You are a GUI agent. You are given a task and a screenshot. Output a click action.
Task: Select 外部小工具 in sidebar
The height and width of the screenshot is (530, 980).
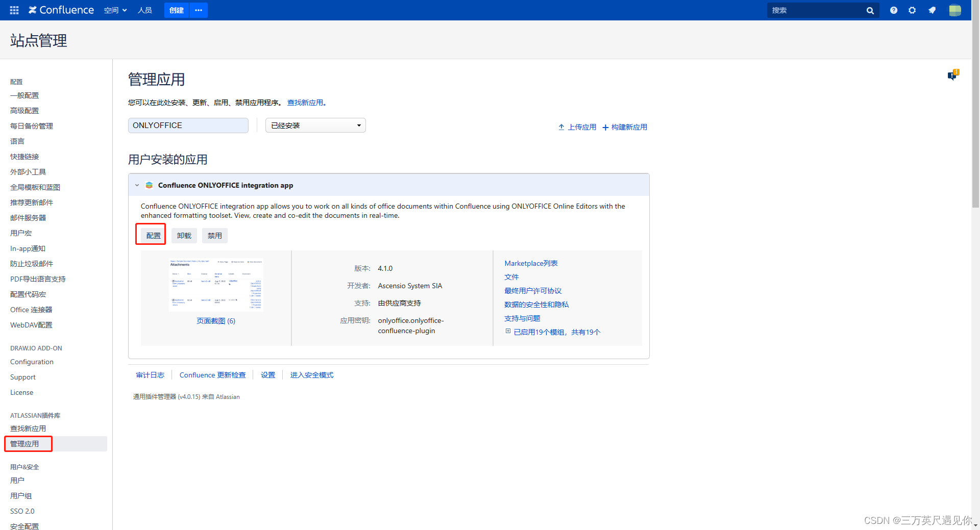(28, 172)
